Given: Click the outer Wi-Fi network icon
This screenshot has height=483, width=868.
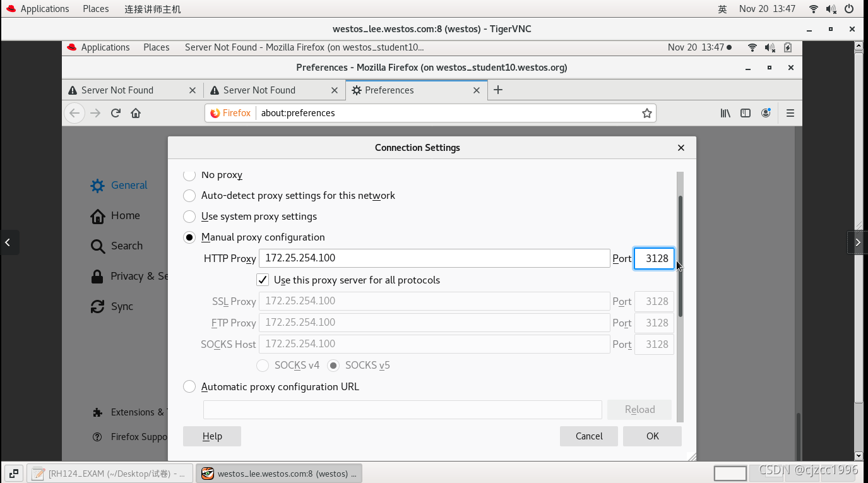Looking at the screenshot, I should pyautogui.click(x=814, y=9).
